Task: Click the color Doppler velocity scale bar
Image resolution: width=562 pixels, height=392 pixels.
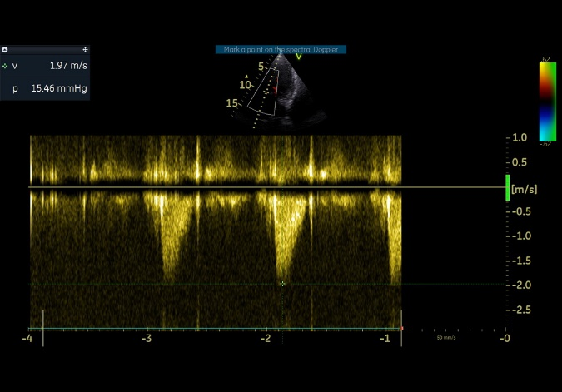Action: coord(546,101)
